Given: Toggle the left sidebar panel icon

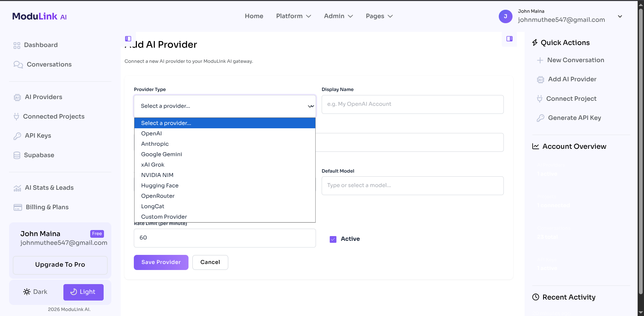Looking at the screenshot, I should coord(128,39).
